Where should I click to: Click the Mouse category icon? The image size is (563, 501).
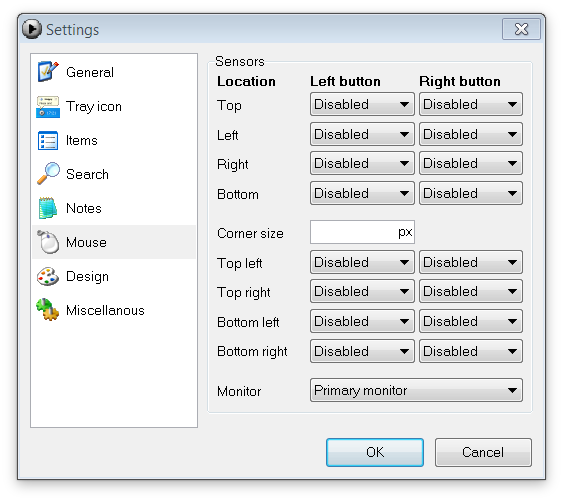[x=48, y=242]
